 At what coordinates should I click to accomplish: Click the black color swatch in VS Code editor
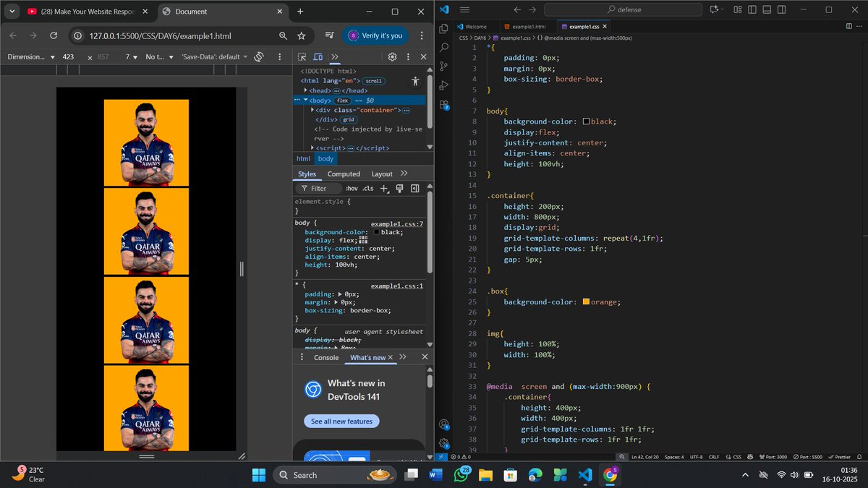click(586, 121)
